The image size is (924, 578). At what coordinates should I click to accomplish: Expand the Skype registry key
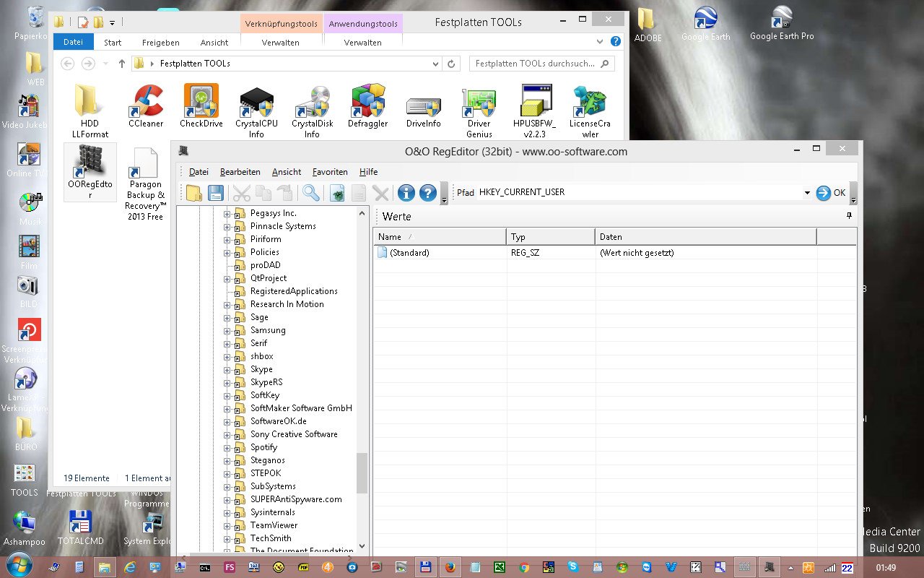coord(227,370)
